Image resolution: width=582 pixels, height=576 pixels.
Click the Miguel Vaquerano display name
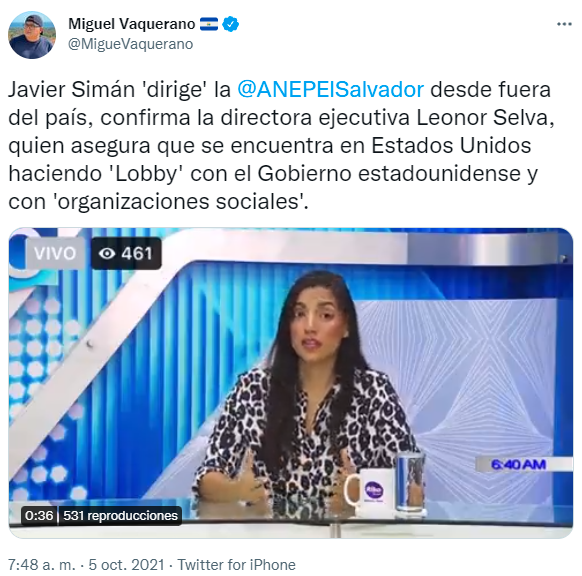click(132, 24)
